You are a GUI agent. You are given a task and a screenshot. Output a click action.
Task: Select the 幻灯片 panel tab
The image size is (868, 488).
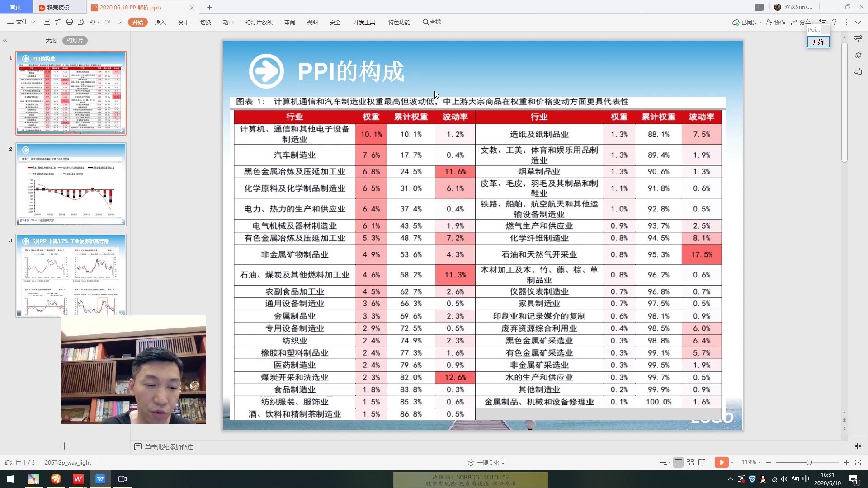pyautogui.click(x=75, y=40)
